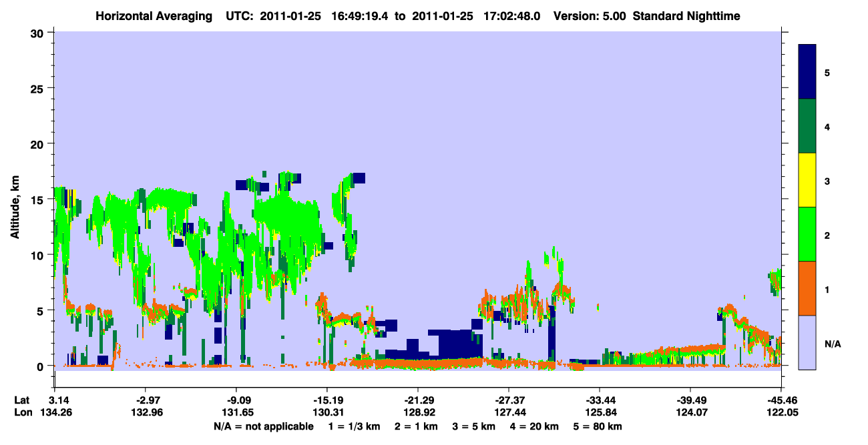Click the y-axis tick label 5

point(42,311)
